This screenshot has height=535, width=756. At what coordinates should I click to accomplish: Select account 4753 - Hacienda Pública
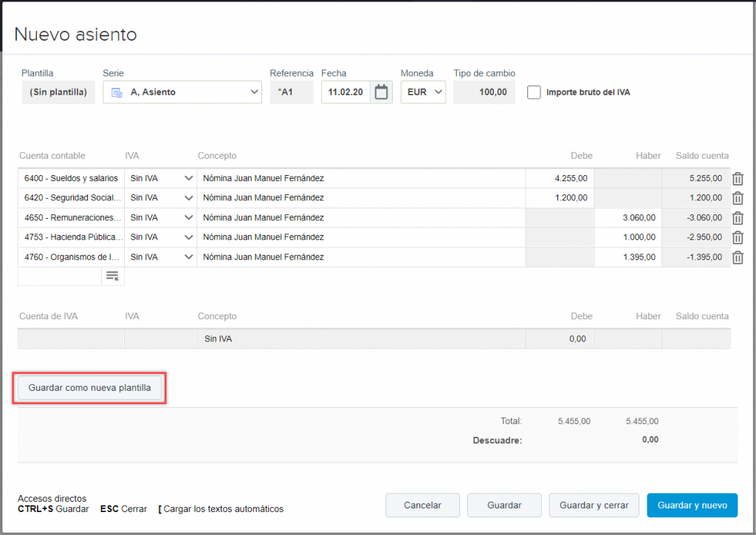72,237
